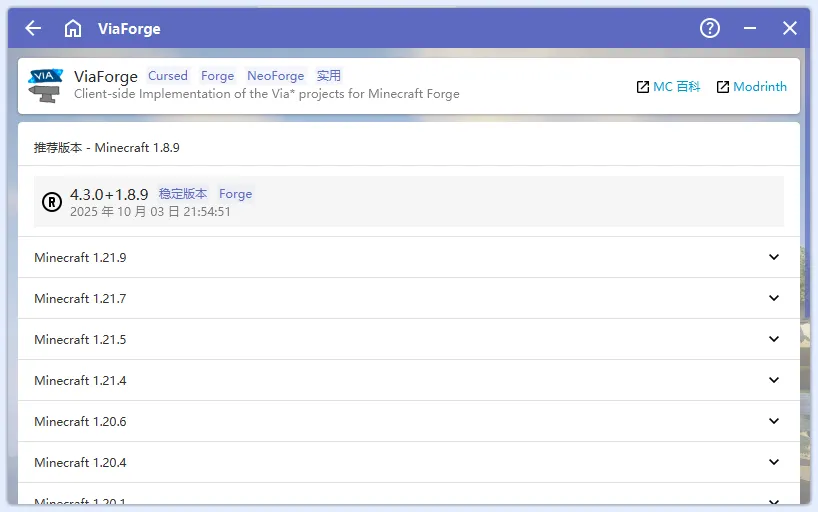
Task: Go to home via house icon
Action: coord(73,28)
